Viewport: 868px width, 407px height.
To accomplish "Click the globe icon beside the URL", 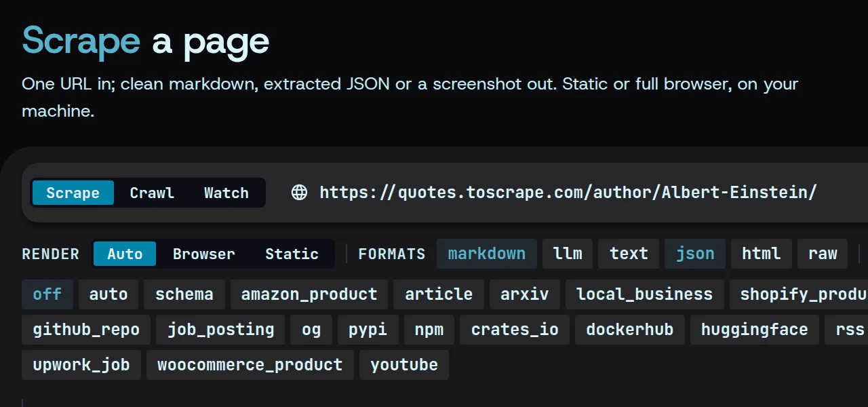I will coord(299,193).
